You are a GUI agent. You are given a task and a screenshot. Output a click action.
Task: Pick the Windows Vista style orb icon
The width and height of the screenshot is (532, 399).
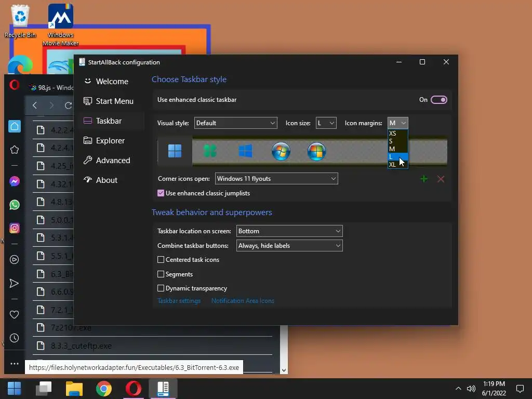coord(316,151)
